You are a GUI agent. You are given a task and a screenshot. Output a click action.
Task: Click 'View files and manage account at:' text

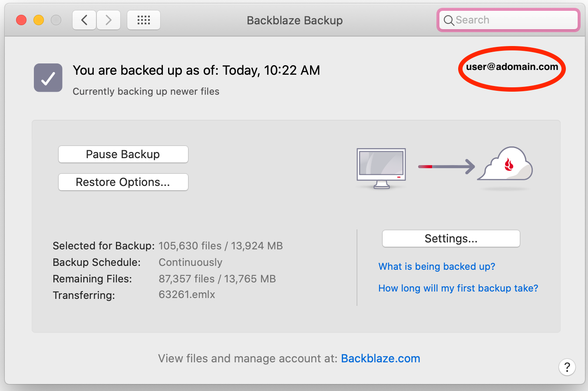point(248,358)
